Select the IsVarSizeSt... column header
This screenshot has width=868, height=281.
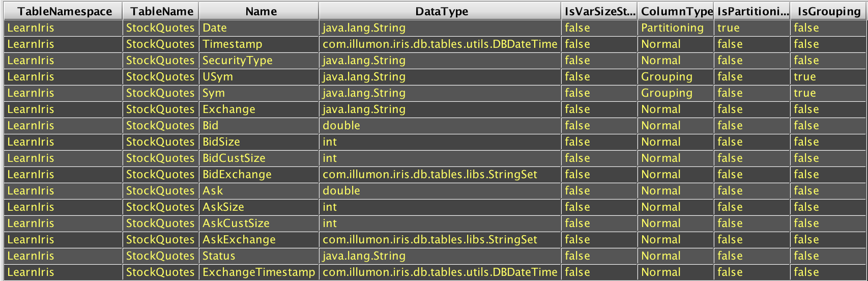pyautogui.click(x=599, y=11)
